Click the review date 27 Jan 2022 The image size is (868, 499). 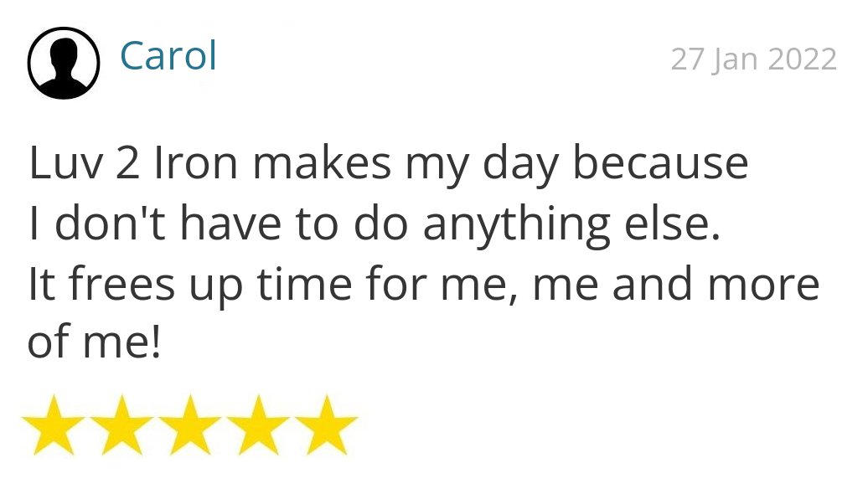[753, 59]
